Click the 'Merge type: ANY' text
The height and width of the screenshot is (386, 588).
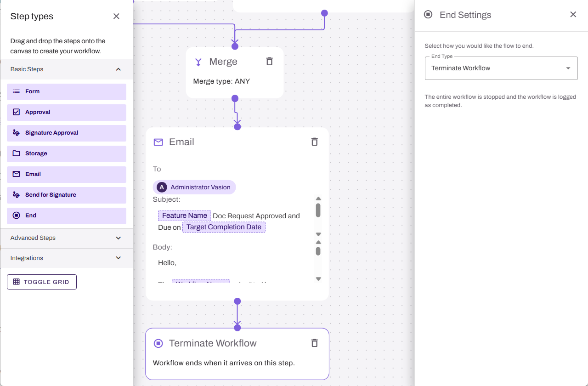(x=221, y=81)
